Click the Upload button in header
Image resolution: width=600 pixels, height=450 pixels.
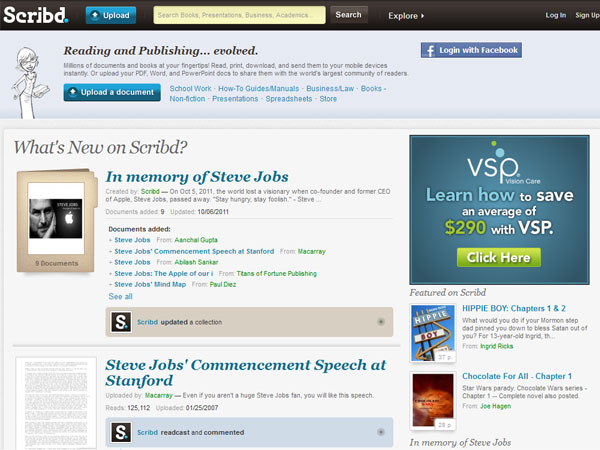click(111, 15)
